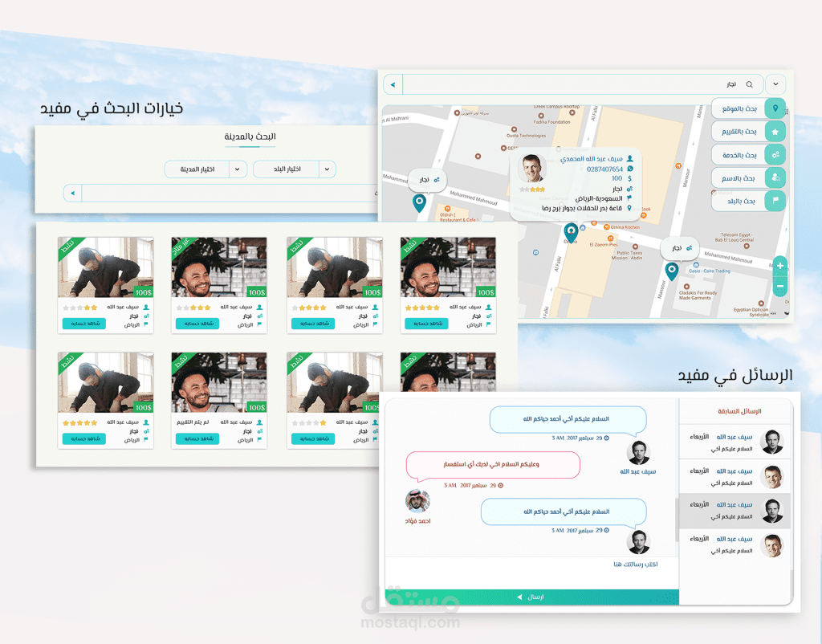Viewport: 822px width, 644px height.
Task: Click شاهد حسابه on the لم يتم التقييم card
Action: click(x=197, y=438)
